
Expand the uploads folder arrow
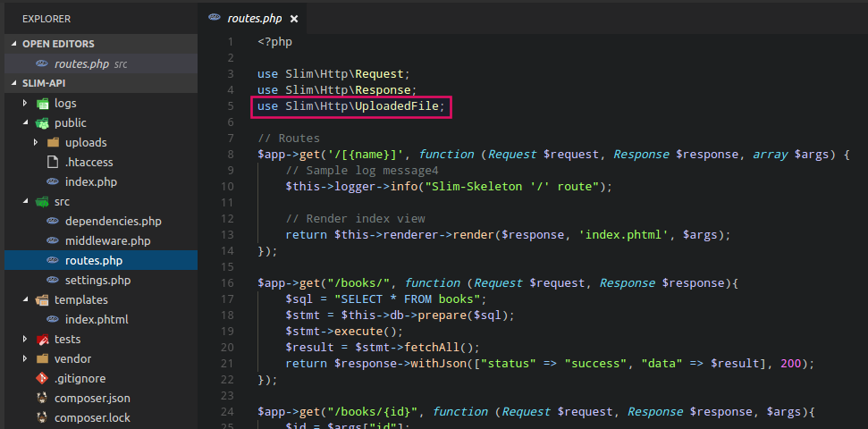pyautogui.click(x=36, y=143)
